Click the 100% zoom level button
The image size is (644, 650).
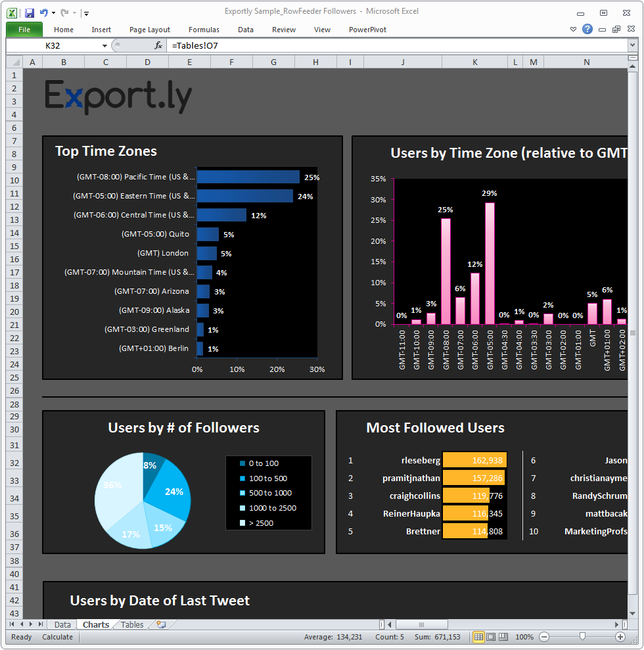(524, 637)
